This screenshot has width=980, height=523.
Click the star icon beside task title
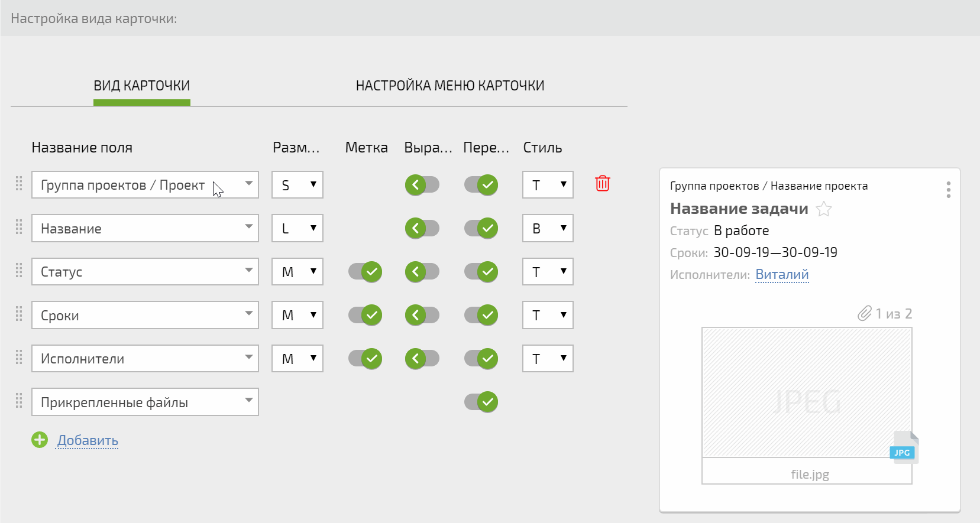point(823,209)
